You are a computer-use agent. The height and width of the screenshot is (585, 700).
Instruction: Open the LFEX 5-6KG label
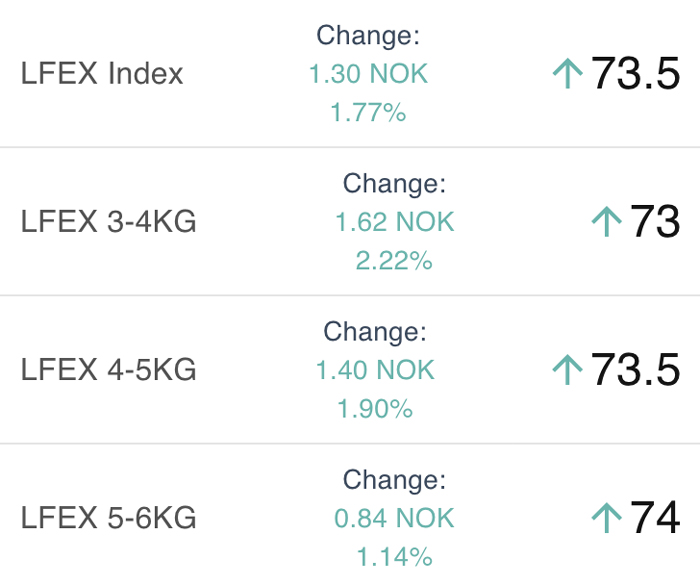(108, 518)
